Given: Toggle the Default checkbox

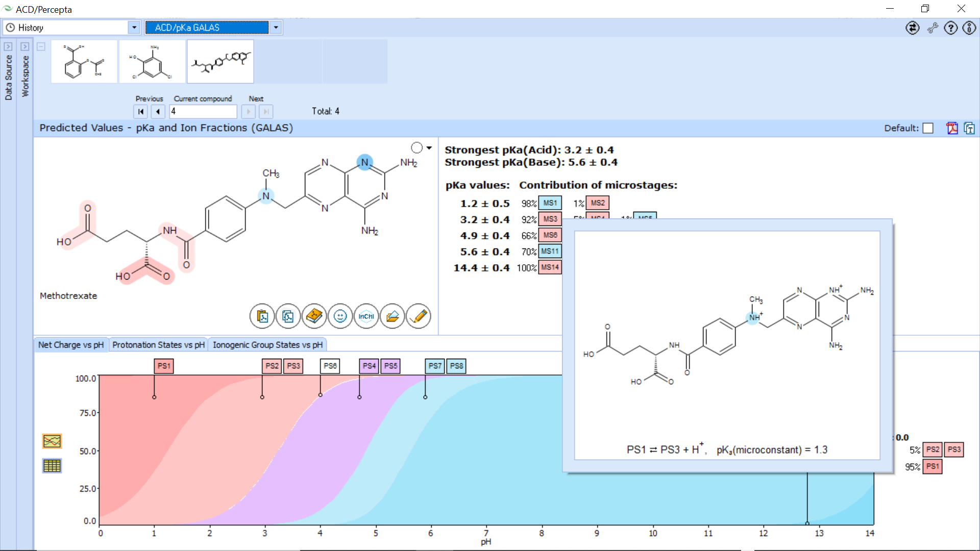Looking at the screenshot, I should click(928, 128).
